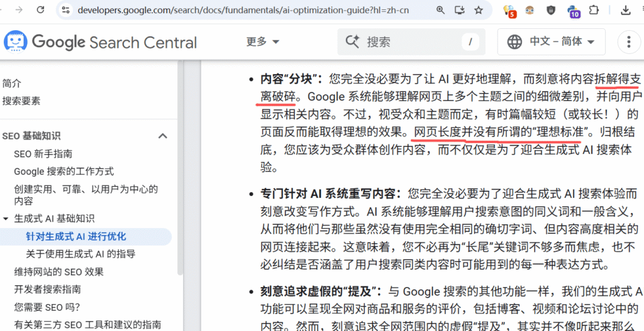Collapse the SEO 基础知识 section chevron
This screenshot has width=644, height=331.
163,136
